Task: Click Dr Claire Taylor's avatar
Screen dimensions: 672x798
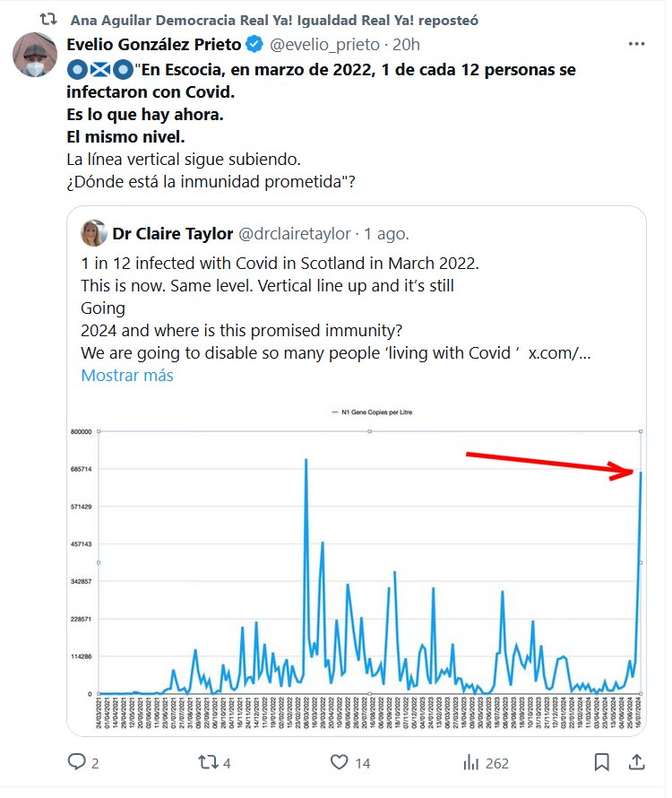Action: [94, 234]
